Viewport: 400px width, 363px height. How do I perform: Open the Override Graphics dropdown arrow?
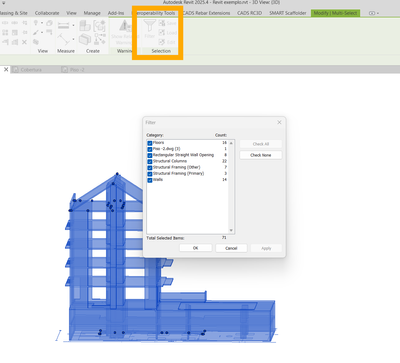[42, 33]
